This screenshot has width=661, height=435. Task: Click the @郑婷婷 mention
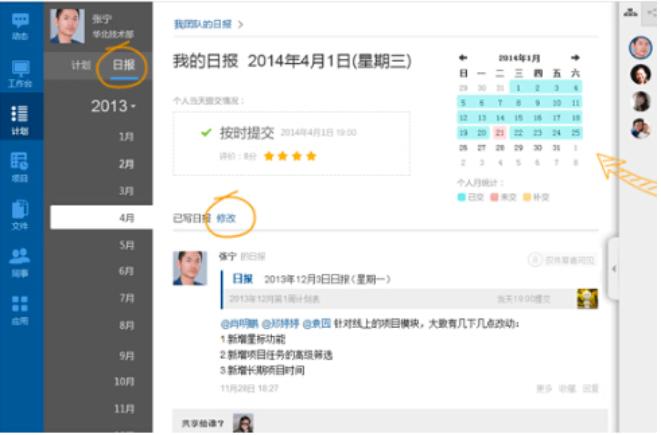(281, 324)
